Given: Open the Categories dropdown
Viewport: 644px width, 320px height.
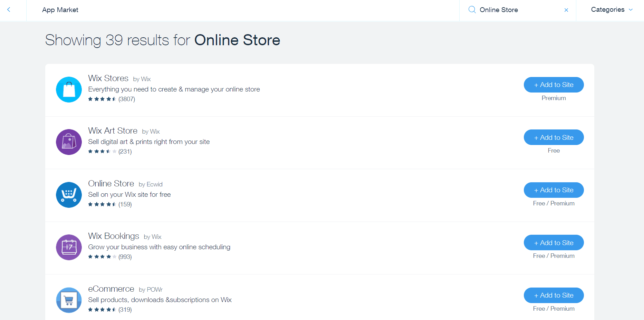Looking at the screenshot, I should 612,10.
